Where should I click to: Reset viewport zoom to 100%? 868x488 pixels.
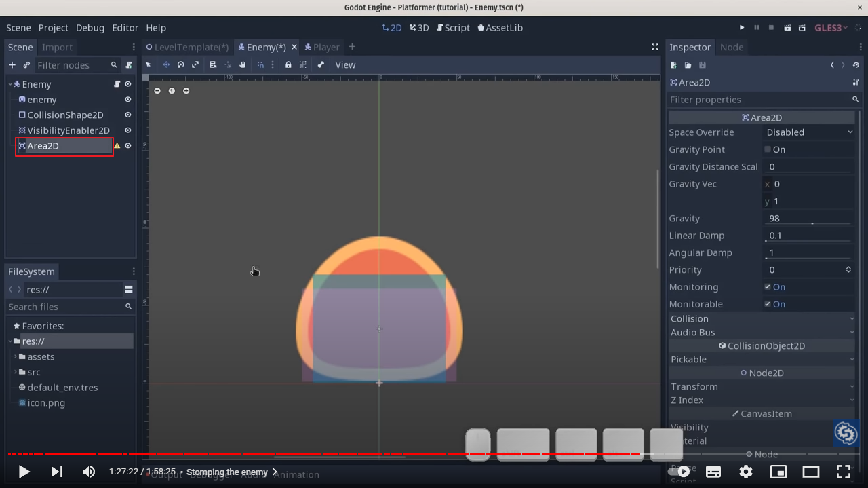point(172,91)
